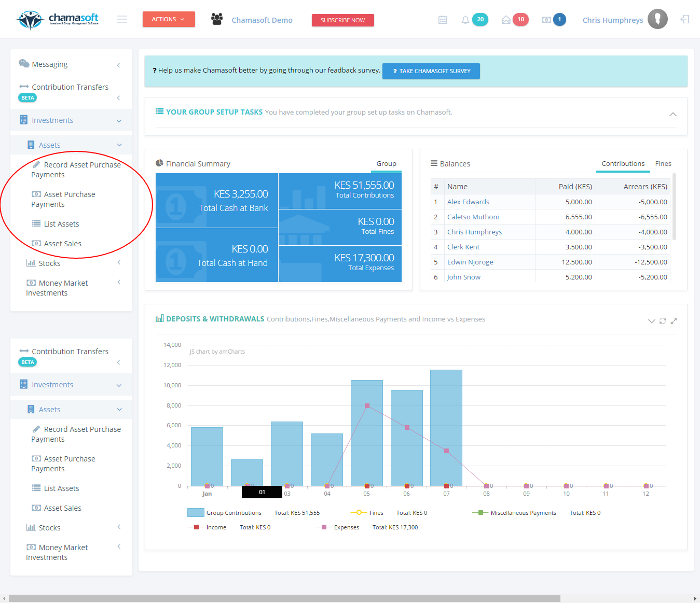Click the Balances list icon
Screen dimensions: 700x603
coord(434,163)
